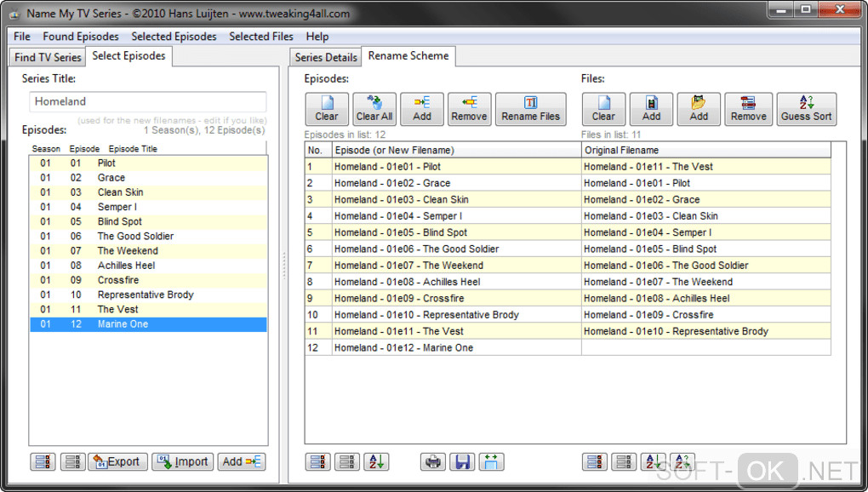The height and width of the screenshot is (492, 868).
Task: Click Clear All in Episodes toolbar
Action: tap(374, 109)
